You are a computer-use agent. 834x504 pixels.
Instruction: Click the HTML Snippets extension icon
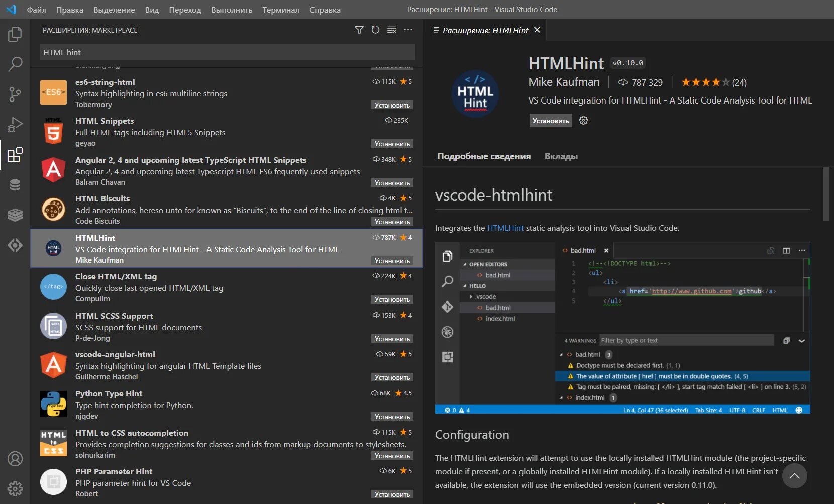click(53, 131)
